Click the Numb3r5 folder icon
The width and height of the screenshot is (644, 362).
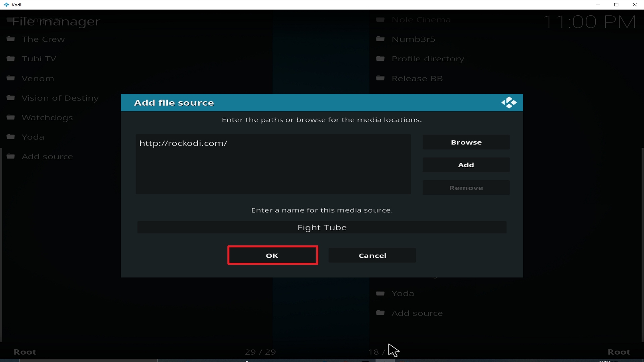(380, 39)
